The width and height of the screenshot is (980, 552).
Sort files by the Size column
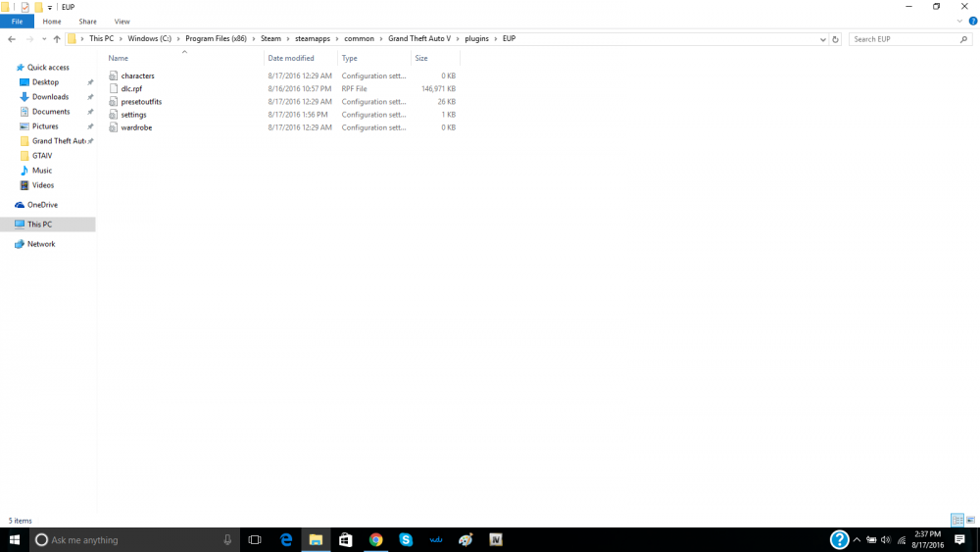(421, 58)
